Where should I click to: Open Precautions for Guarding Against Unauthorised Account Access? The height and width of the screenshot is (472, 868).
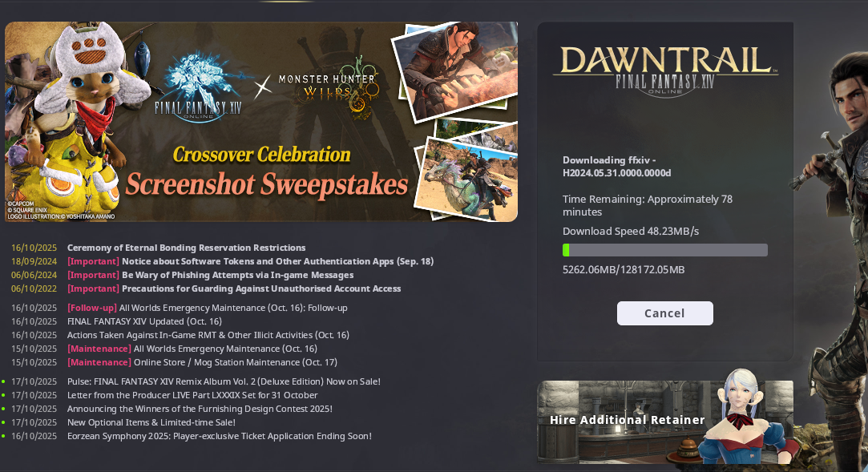pyautogui.click(x=234, y=288)
